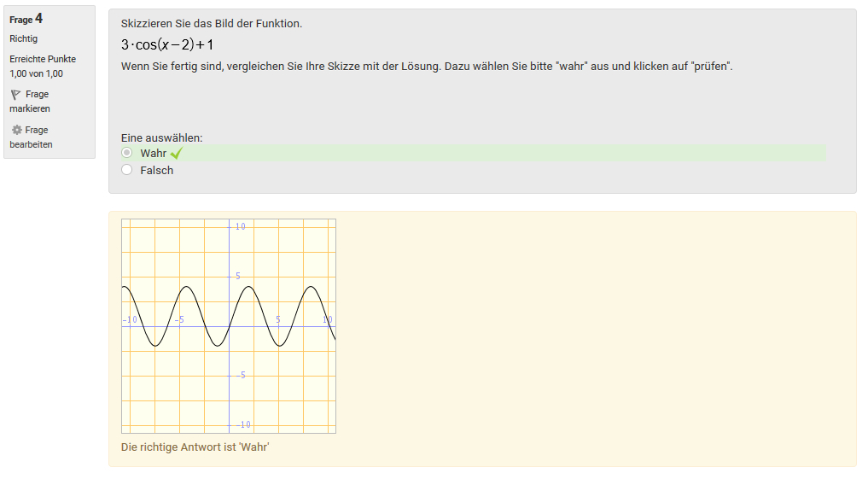Click the green checkmark next to Wahr
This screenshot has width=868, height=479.
[x=177, y=154]
